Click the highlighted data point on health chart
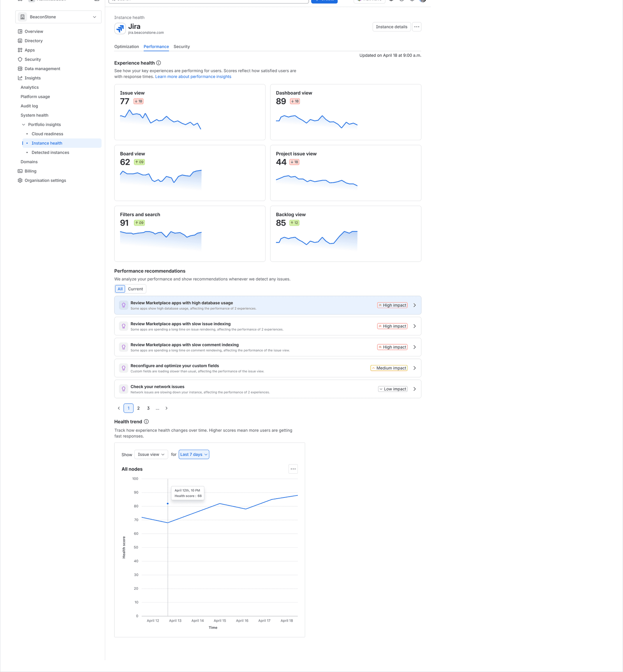Screen dimensions: 623x672 point(168,504)
